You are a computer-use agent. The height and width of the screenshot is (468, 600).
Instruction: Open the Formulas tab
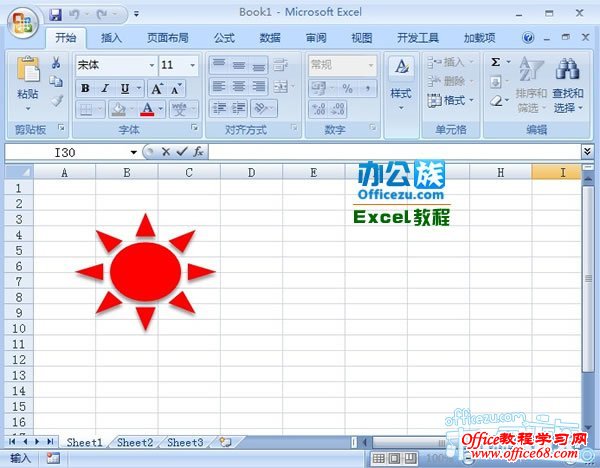pyautogui.click(x=224, y=38)
